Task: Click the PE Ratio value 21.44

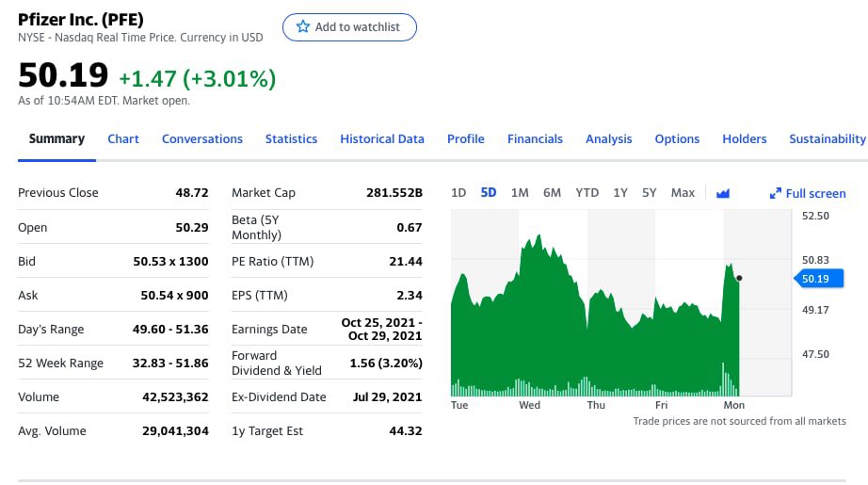Action: point(405,261)
